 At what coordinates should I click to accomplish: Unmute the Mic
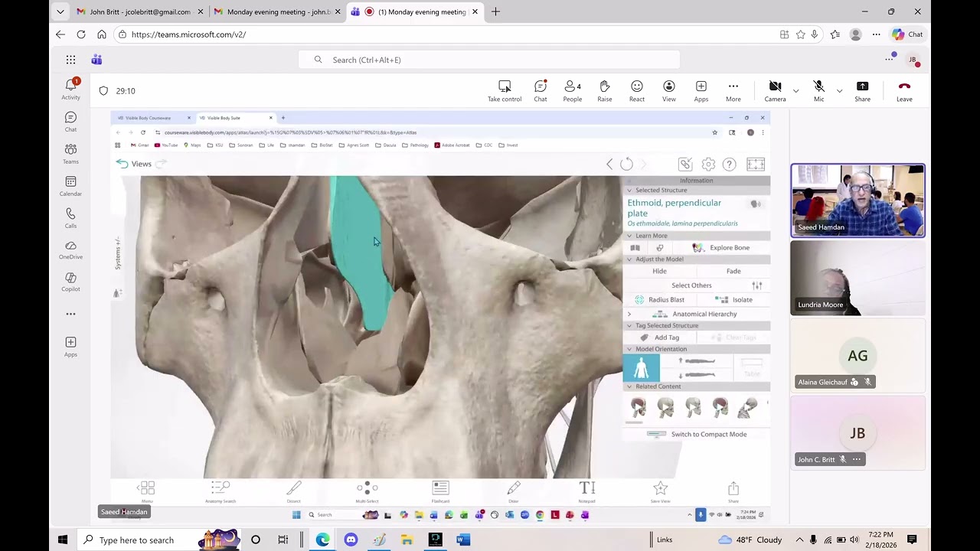[818, 90]
